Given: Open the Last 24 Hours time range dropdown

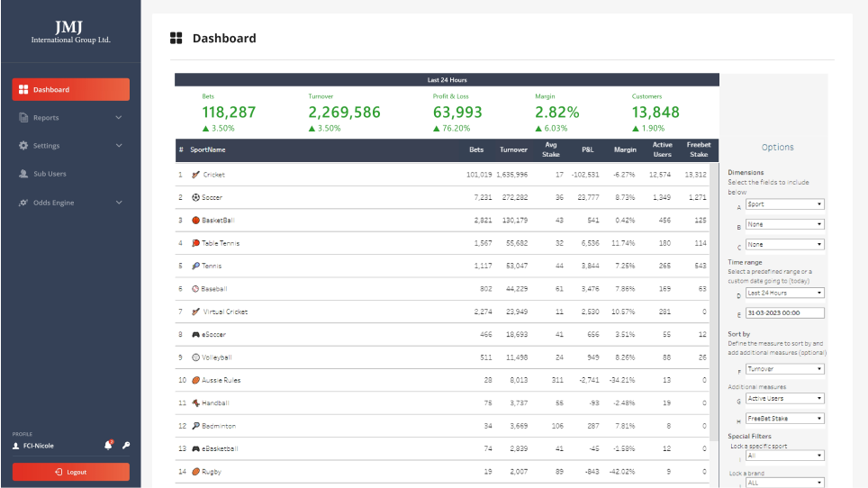Looking at the screenshot, I should [x=784, y=293].
